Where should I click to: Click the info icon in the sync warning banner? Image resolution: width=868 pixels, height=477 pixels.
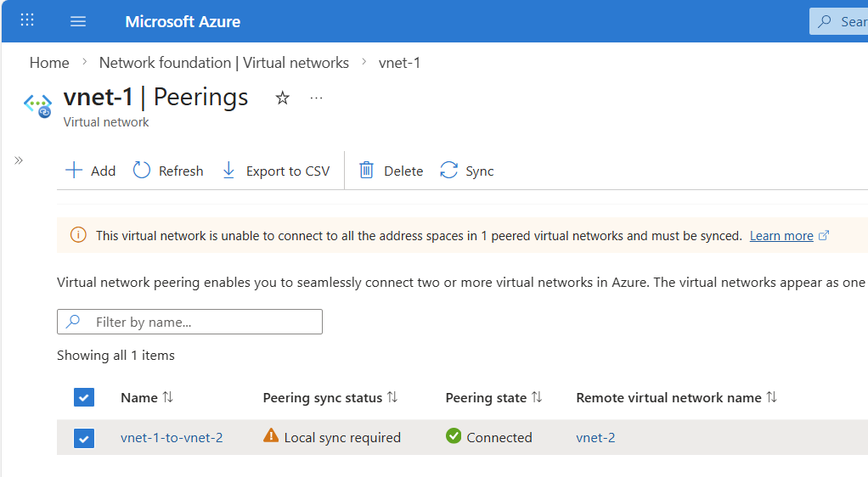[x=78, y=235]
